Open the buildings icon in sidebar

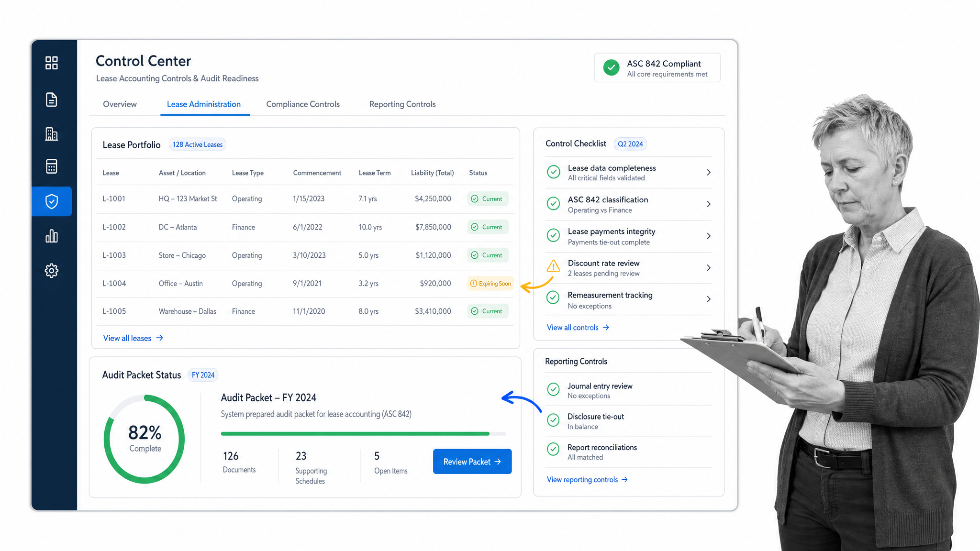pyautogui.click(x=52, y=134)
